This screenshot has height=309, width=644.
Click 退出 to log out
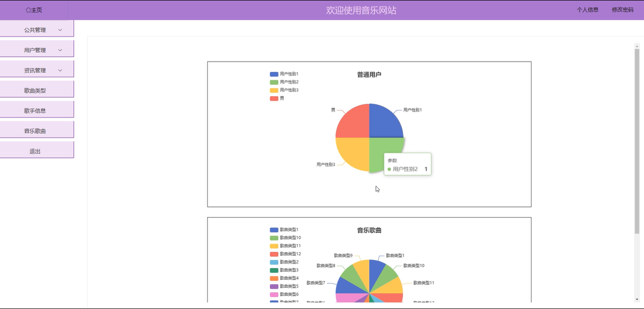[x=36, y=151]
